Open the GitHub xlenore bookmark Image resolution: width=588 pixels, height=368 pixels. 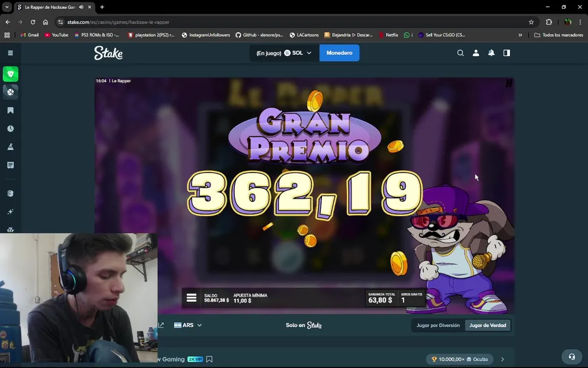[259, 35]
